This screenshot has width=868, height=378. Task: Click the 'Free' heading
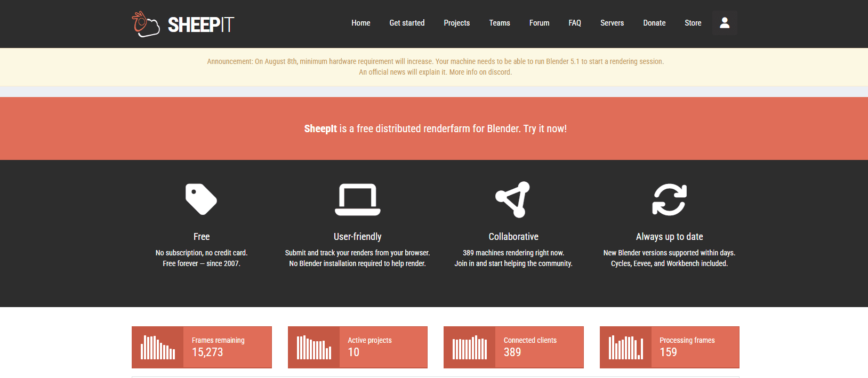click(x=202, y=236)
